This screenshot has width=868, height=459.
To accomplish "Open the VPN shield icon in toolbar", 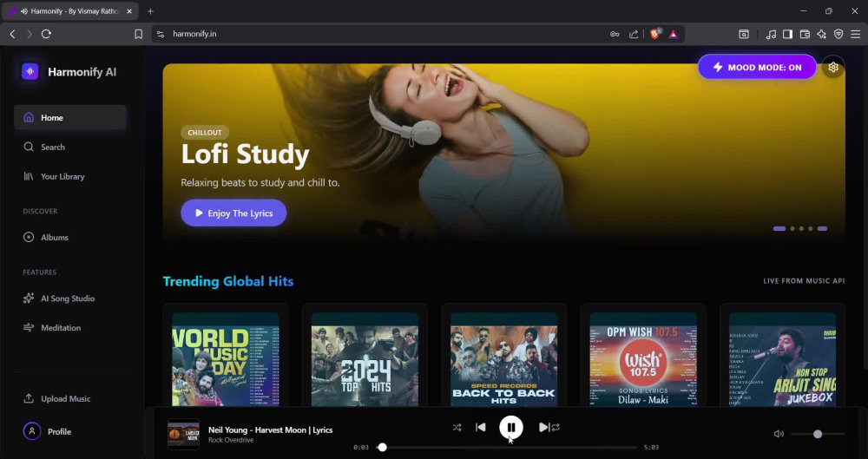I will click(x=838, y=34).
